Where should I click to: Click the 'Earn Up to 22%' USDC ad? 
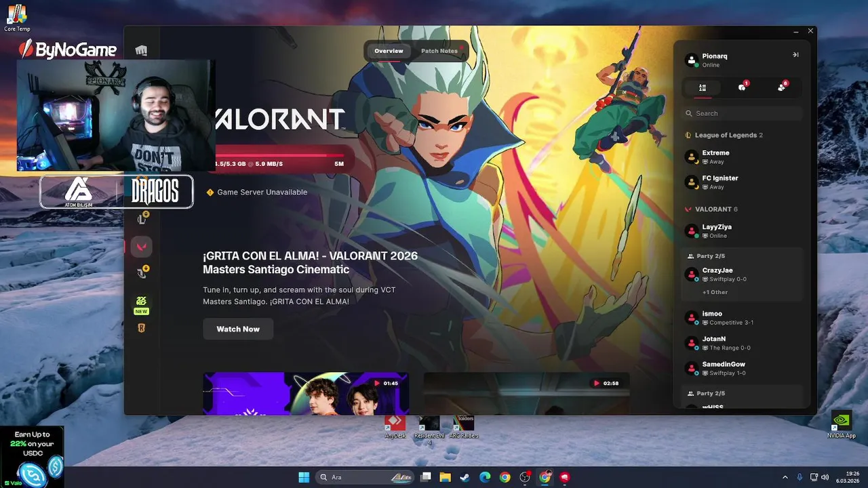(32, 456)
